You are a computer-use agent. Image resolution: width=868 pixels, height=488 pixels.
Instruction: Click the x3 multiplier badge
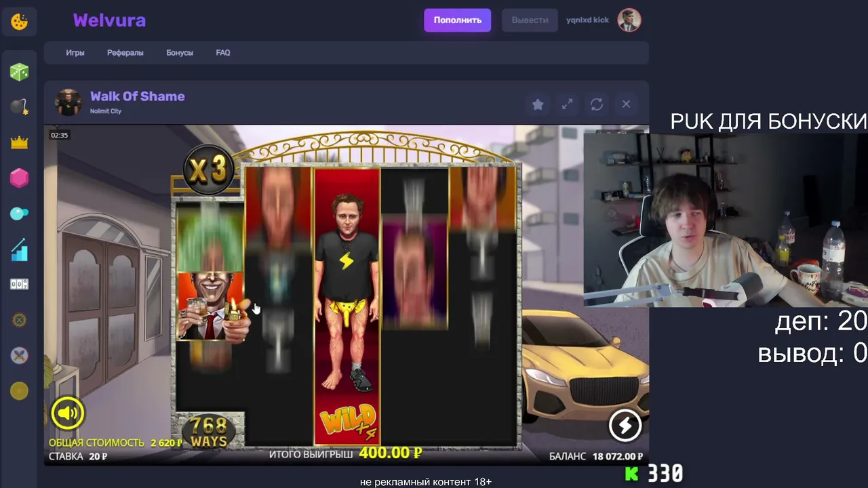click(x=208, y=170)
